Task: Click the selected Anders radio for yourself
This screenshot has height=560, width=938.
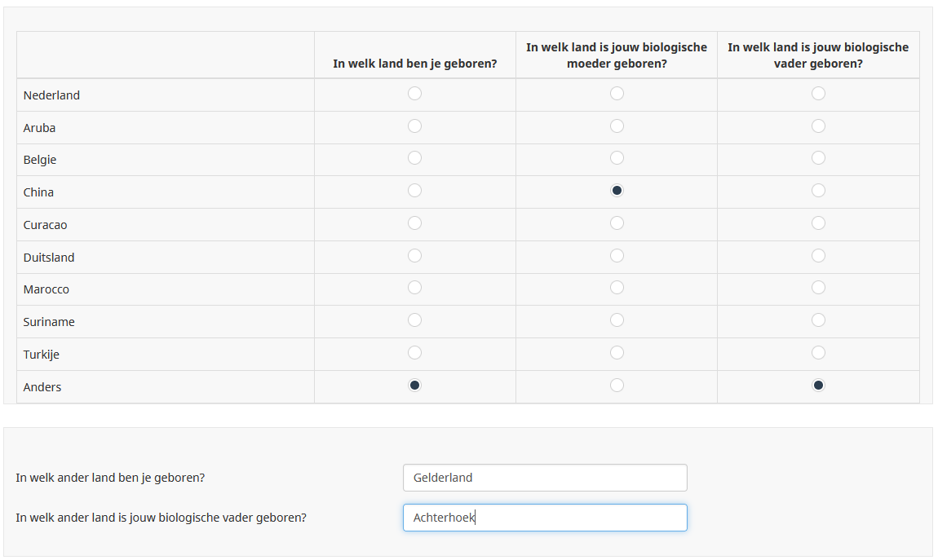Action: click(414, 386)
